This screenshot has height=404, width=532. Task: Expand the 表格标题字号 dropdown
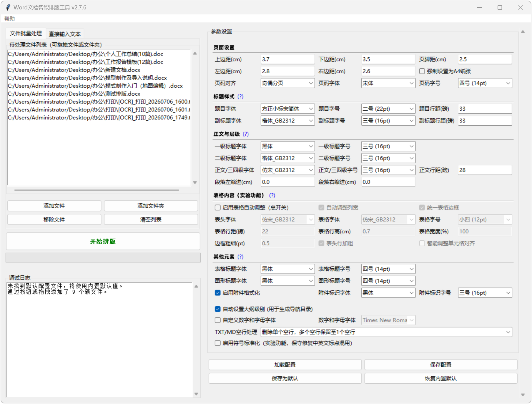click(x=388, y=269)
